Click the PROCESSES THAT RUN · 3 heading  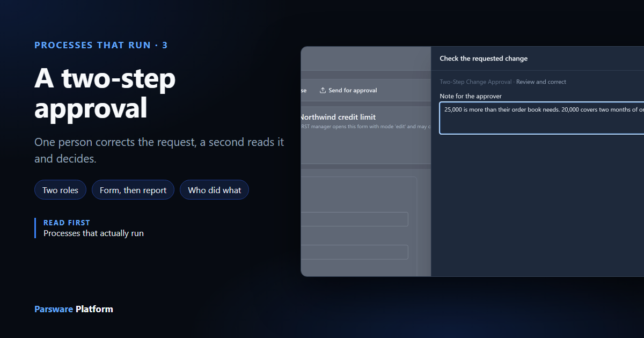click(101, 45)
